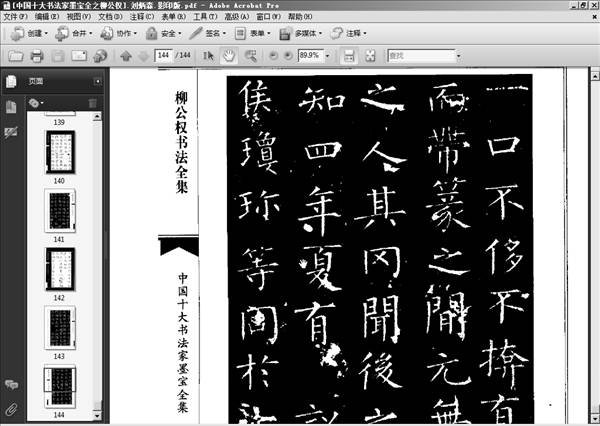Fit one full page in window icon

point(370,56)
